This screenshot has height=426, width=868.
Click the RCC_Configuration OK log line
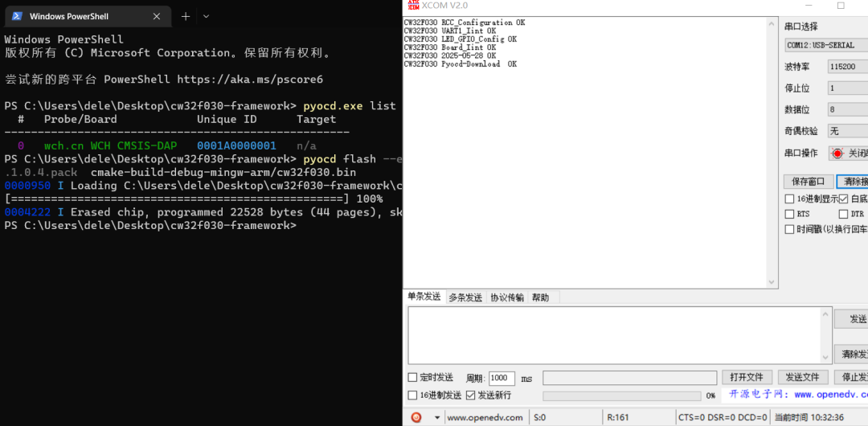pyautogui.click(x=465, y=23)
